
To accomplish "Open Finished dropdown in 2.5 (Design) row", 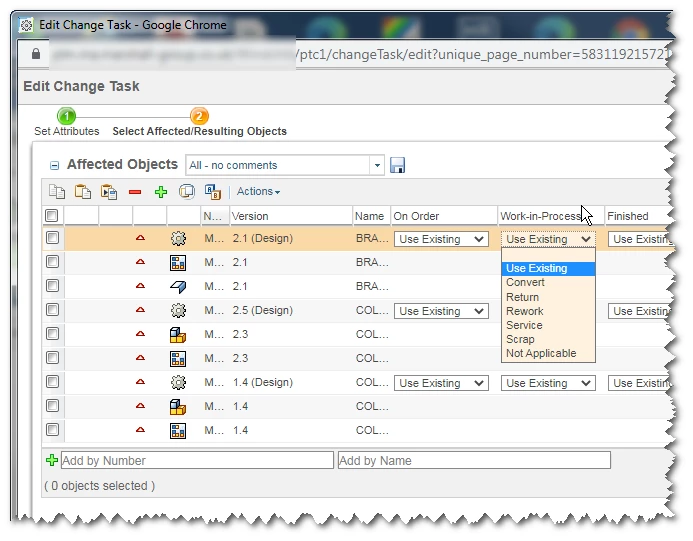I will [640, 311].
